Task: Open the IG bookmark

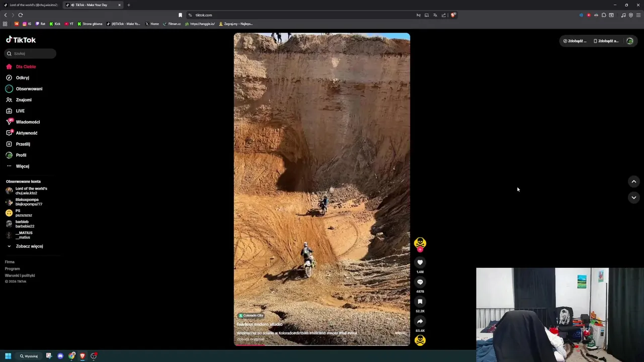Action: click(x=27, y=24)
